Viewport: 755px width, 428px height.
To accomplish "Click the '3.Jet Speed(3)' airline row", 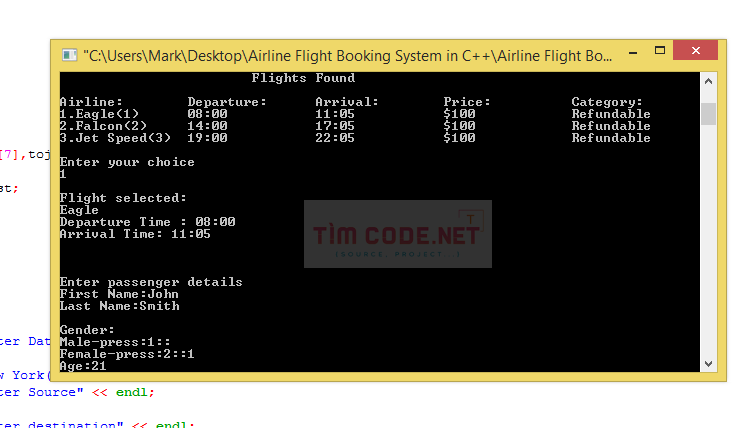I will pos(115,138).
